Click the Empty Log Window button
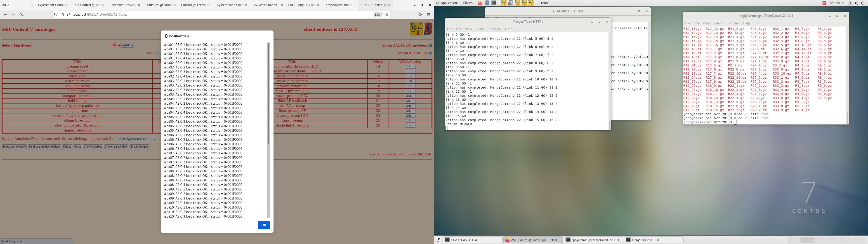The image size is (868, 244). (14, 147)
